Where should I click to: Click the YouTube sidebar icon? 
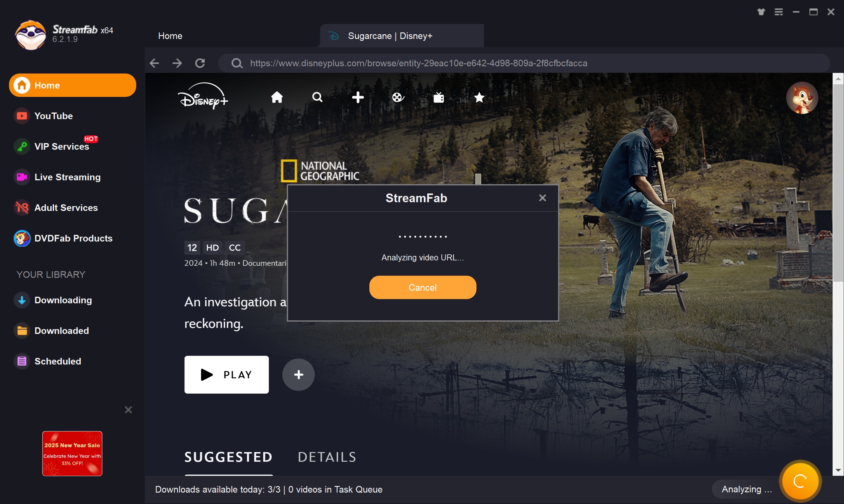tap(22, 116)
